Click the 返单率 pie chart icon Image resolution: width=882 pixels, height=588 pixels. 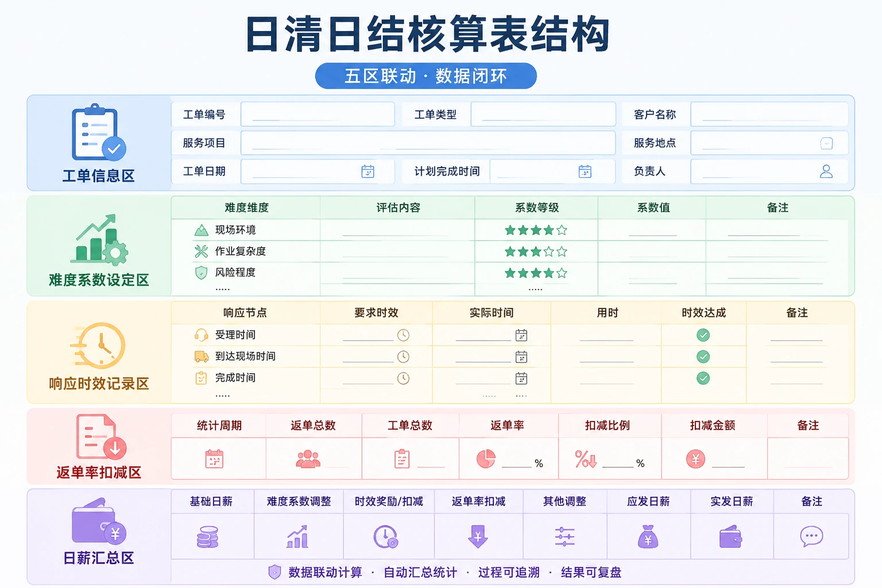(486, 459)
